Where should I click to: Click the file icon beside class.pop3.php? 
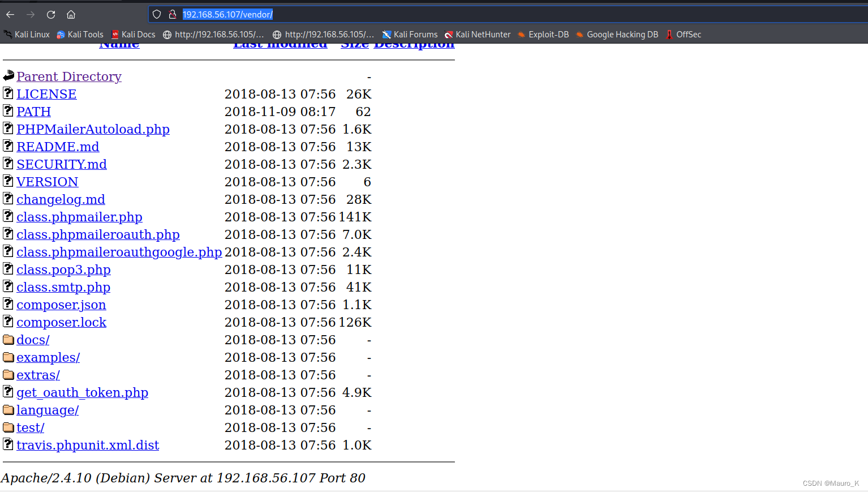tap(8, 268)
